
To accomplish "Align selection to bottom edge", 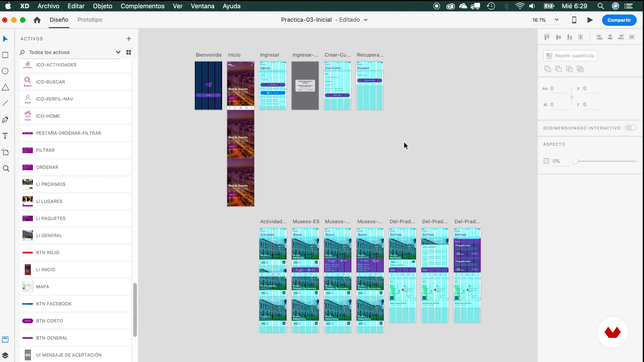I will [x=570, y=37].
